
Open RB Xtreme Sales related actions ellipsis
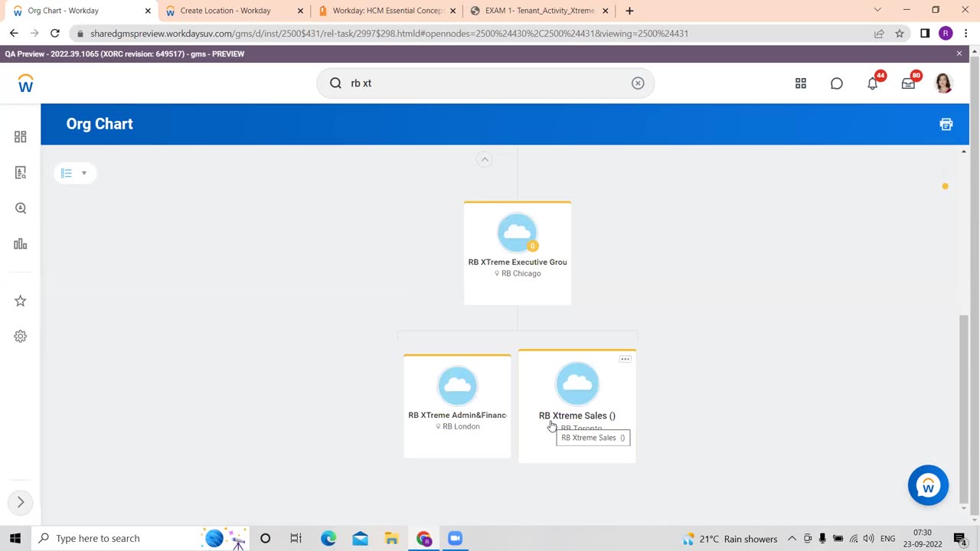pos(626,359)
